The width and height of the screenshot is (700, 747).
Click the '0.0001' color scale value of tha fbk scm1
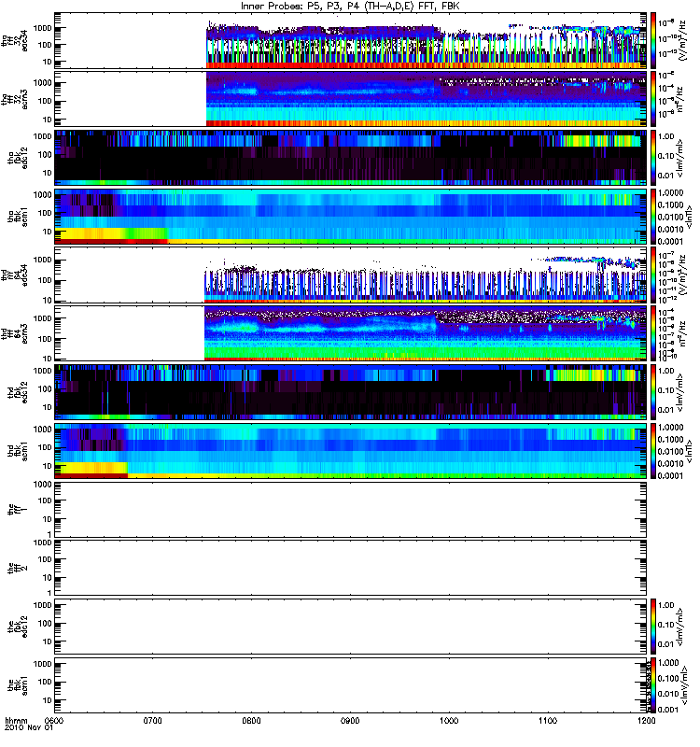pyautogui.click(x=670, y=241)
